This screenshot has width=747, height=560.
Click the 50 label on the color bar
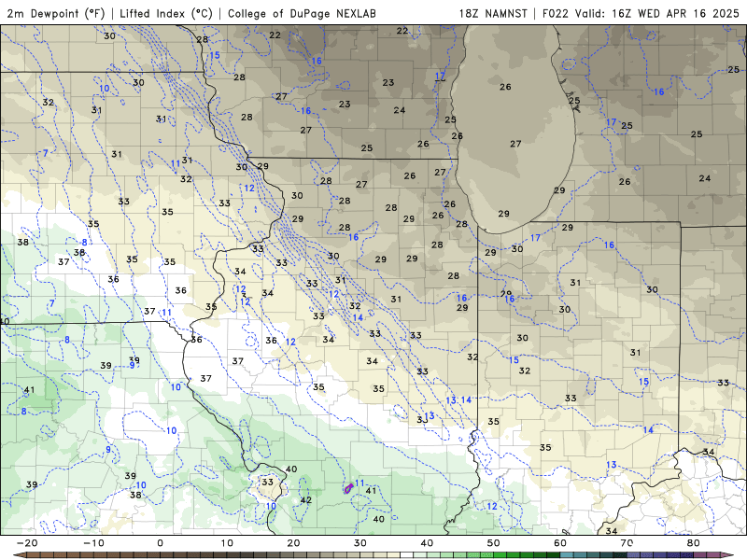pyautogui.click(x=494, y=543)
